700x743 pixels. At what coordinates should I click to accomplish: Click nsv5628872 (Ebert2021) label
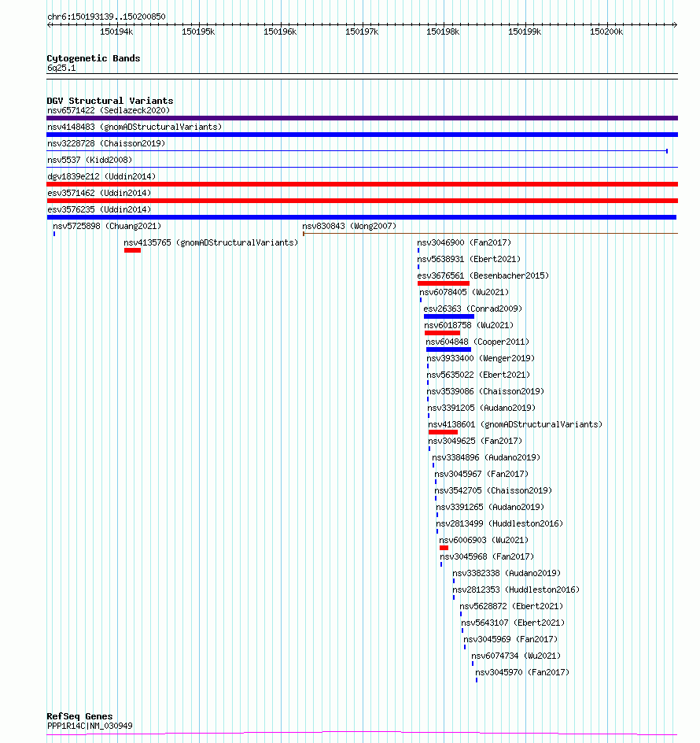[x=511, y=608]
